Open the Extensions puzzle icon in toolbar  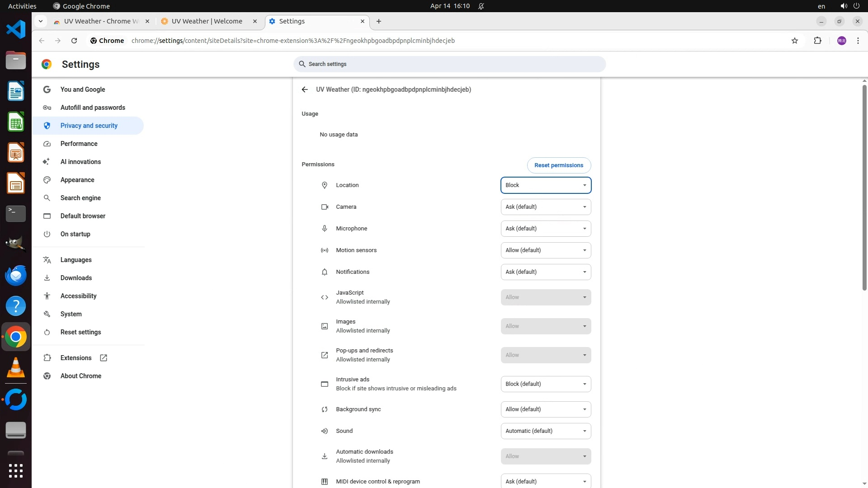pos(817,41)
